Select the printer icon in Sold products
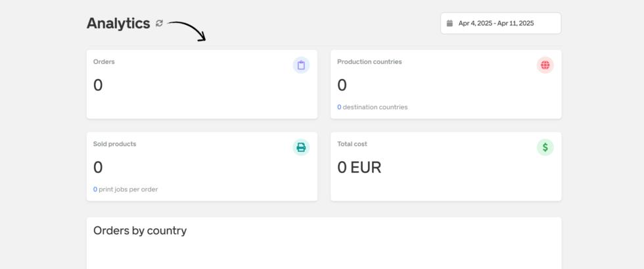Image resolution: width=644 pixels, height=269 pixels. coord(301,147)
